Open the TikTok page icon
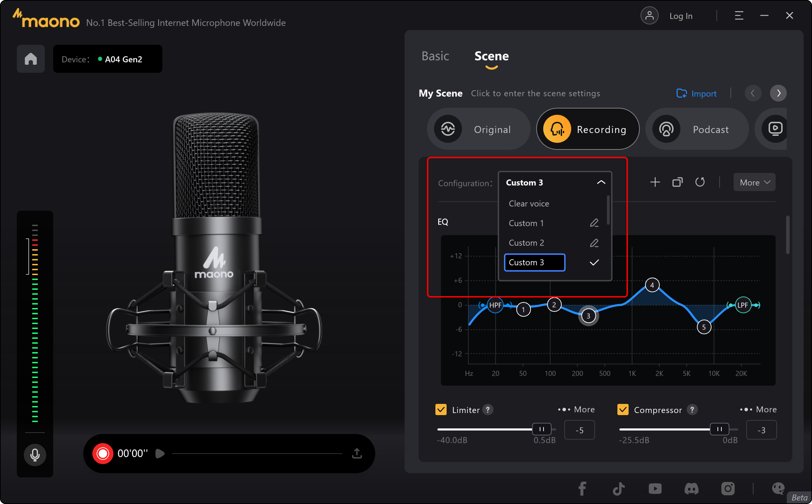Viewport: 812px width, 504px height. click(x=618, y=488)
